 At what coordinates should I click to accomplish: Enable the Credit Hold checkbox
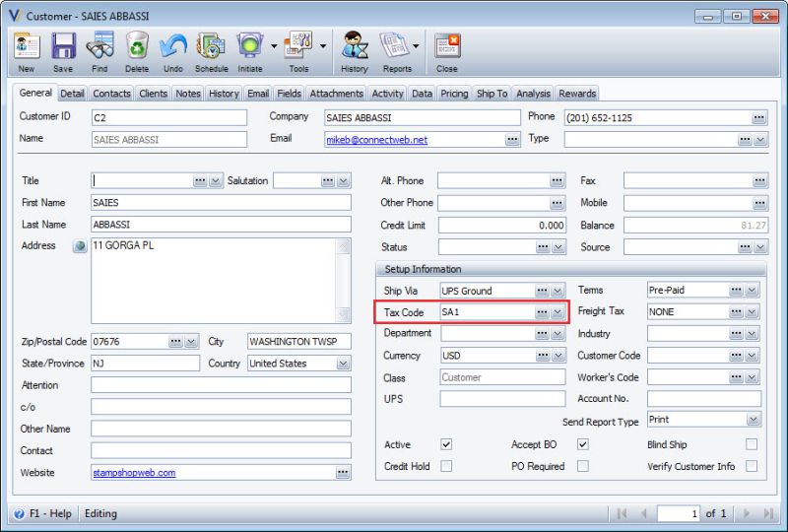click(x=446, y=466)
